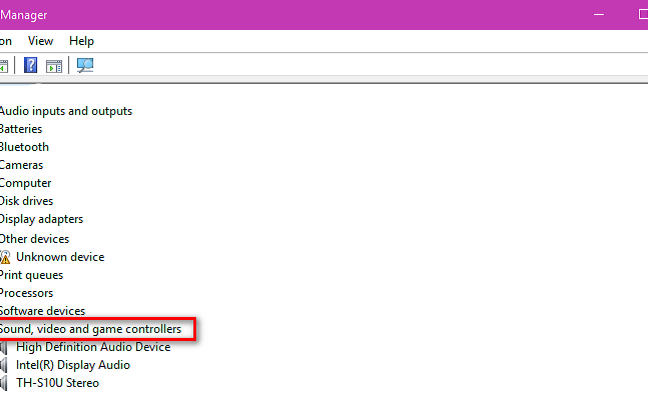The image size is (648, 400).
Task: Select the Unknown device entry
Action: (x=60, y=257)
